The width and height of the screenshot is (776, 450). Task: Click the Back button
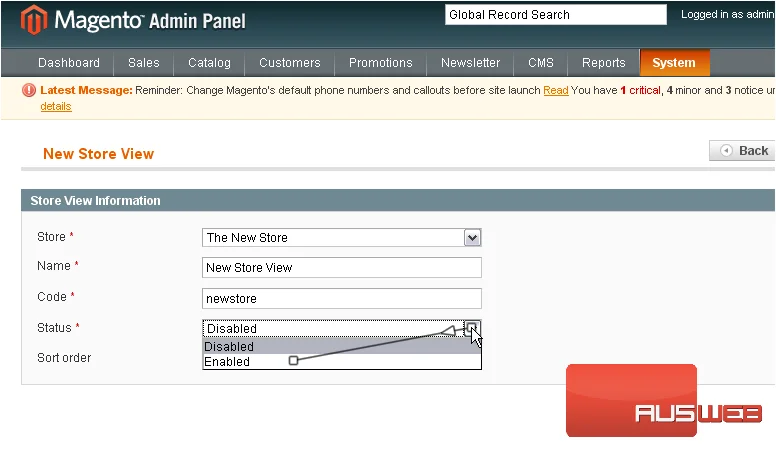(x=743, y=150)
